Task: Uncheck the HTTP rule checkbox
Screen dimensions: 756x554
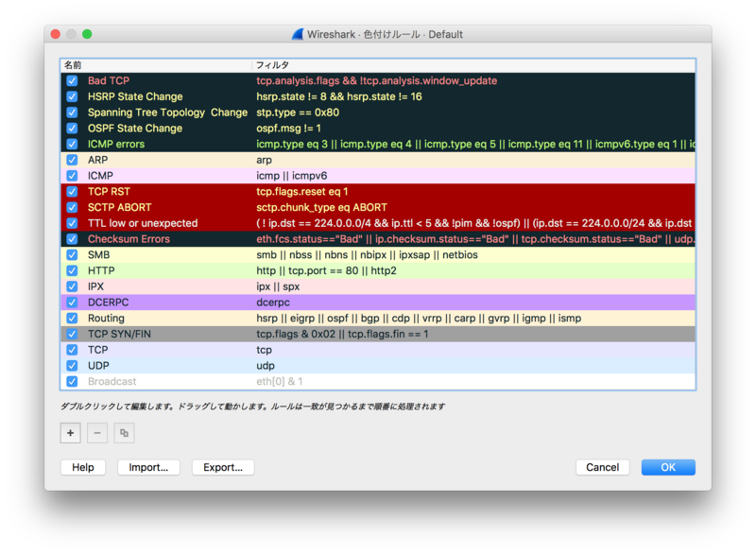Action: [72, 270]
